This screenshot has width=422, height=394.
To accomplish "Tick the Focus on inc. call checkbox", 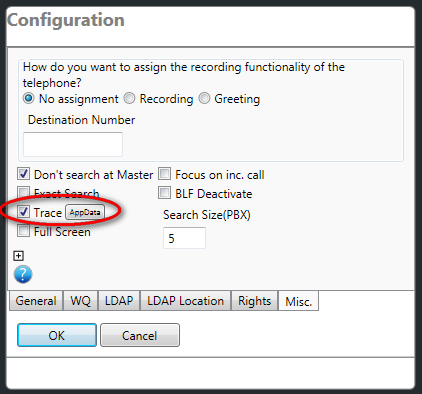I will [x=165, y=174].
